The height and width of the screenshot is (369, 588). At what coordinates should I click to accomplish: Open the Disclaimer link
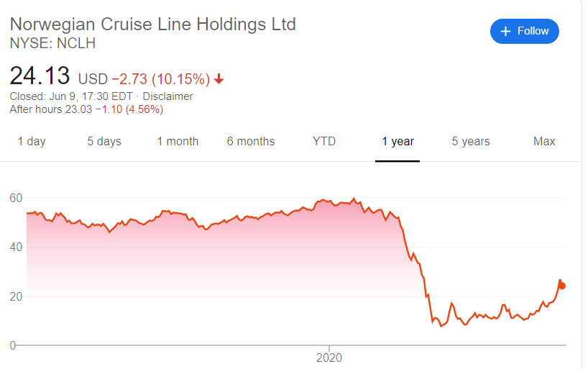click(167, 96)
